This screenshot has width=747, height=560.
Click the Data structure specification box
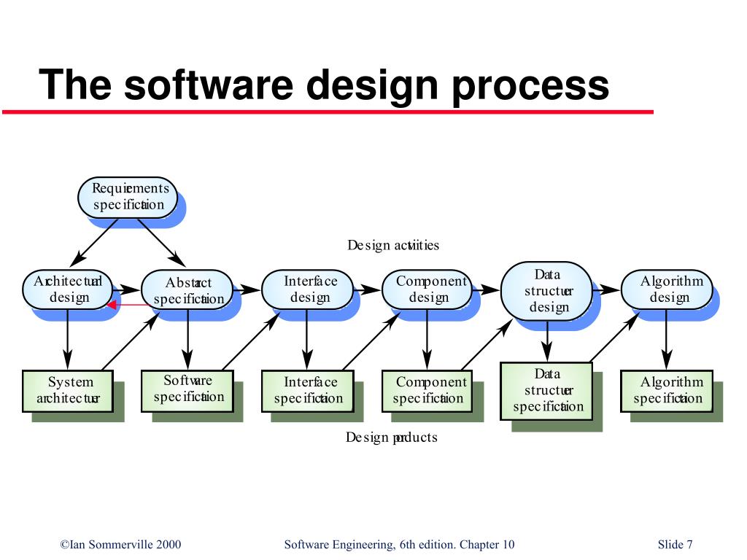click(x=547, y=391)
